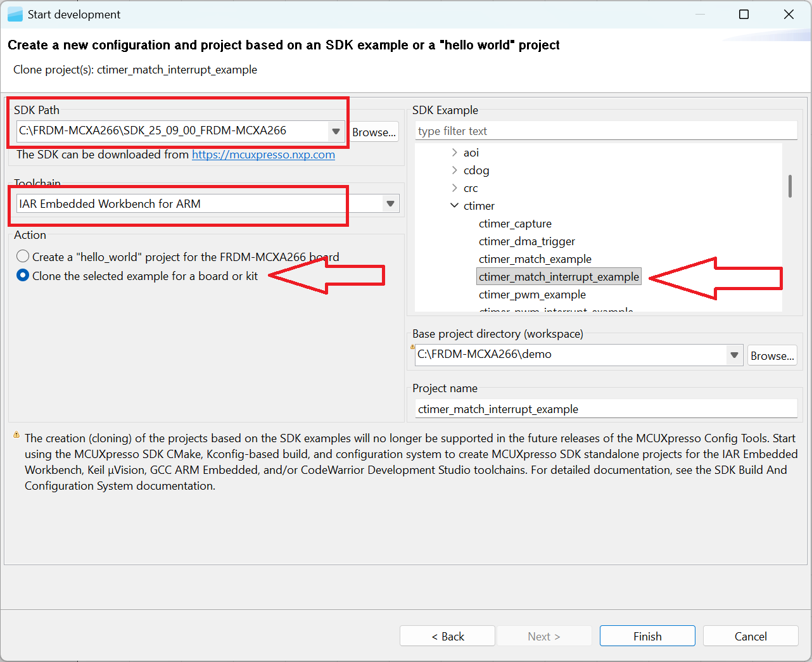Click the SDK Example list scrollbar
Viewport: 812px width, 662px height.
(790, 186)
